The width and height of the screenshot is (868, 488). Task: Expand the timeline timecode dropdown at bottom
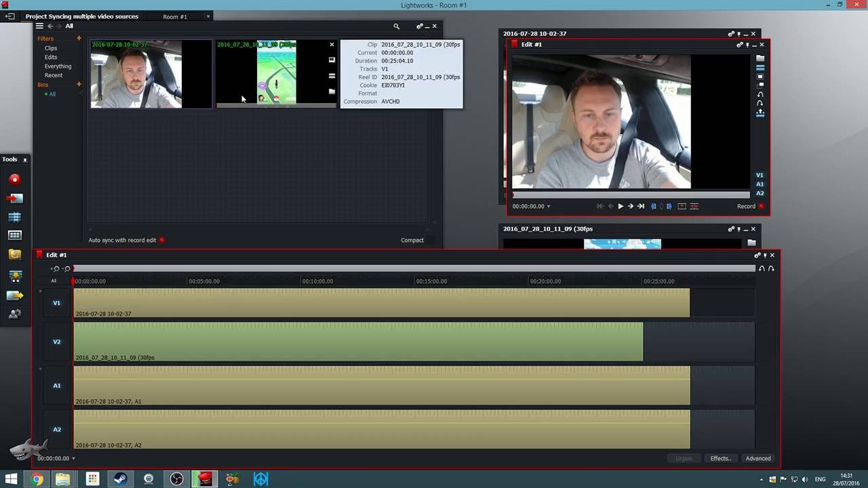(73, 459)
